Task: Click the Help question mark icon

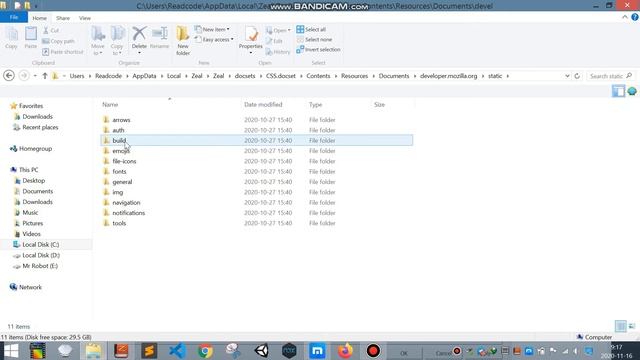Action: (635, 17)
